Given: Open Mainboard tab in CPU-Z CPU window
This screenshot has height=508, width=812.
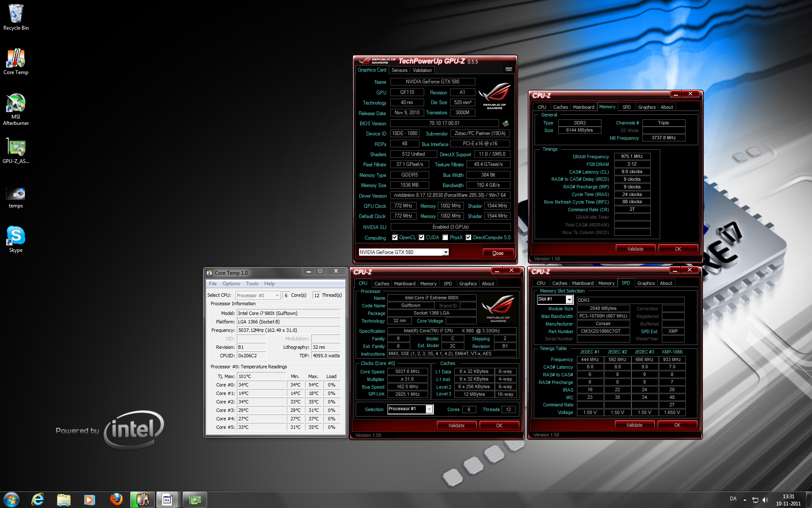Looking at the screenshot, I should (404, 284).
